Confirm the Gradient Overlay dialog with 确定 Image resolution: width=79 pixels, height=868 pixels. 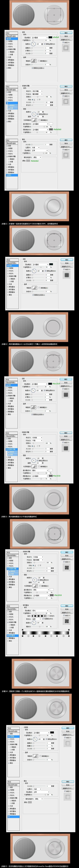[x=67, y=606]
